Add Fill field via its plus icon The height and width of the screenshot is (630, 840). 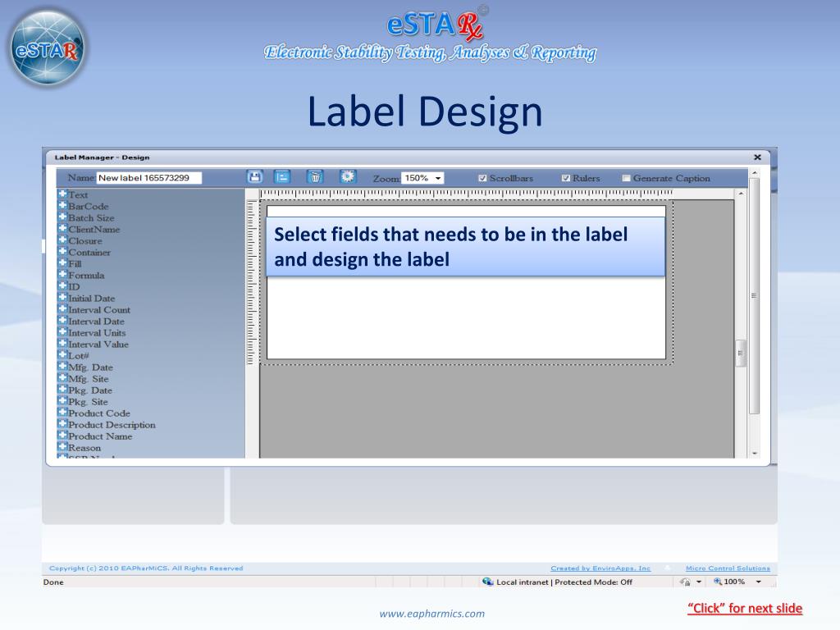click(x=62, y=263)
